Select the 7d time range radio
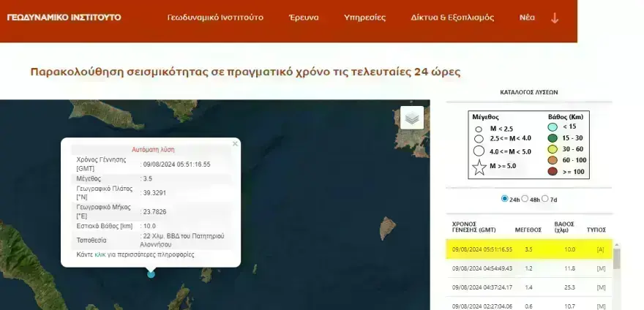The image size is (644, 310). [545, 199]
